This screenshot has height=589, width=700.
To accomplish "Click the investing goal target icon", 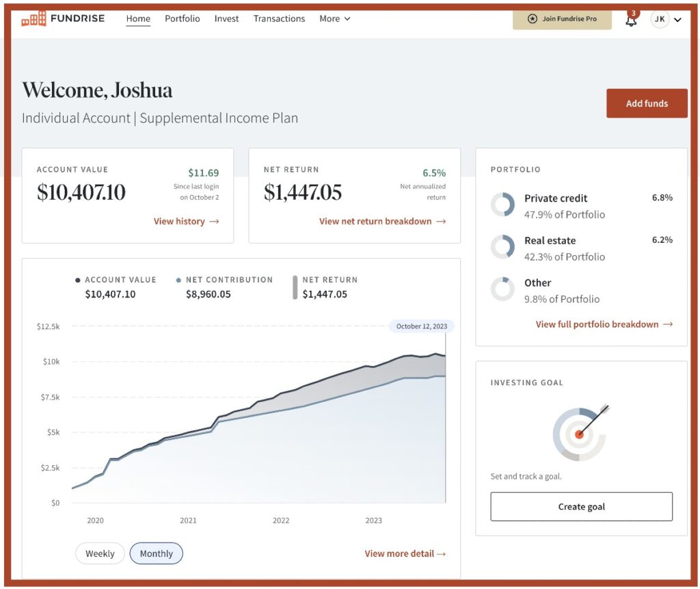I will point(580,432).
